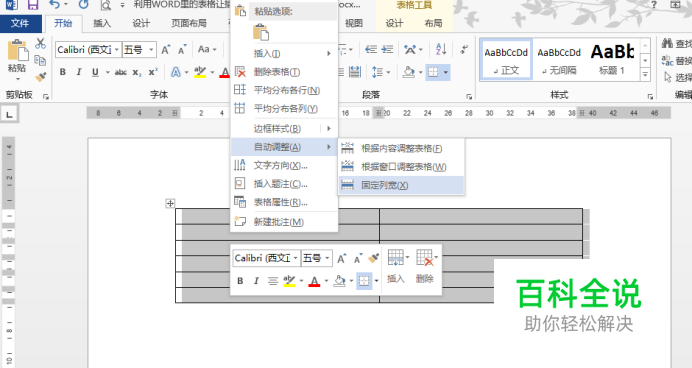Toggle Bold in the ribbon font group
This screenshot has height=368, width=692.
click(x=63, y=72)
